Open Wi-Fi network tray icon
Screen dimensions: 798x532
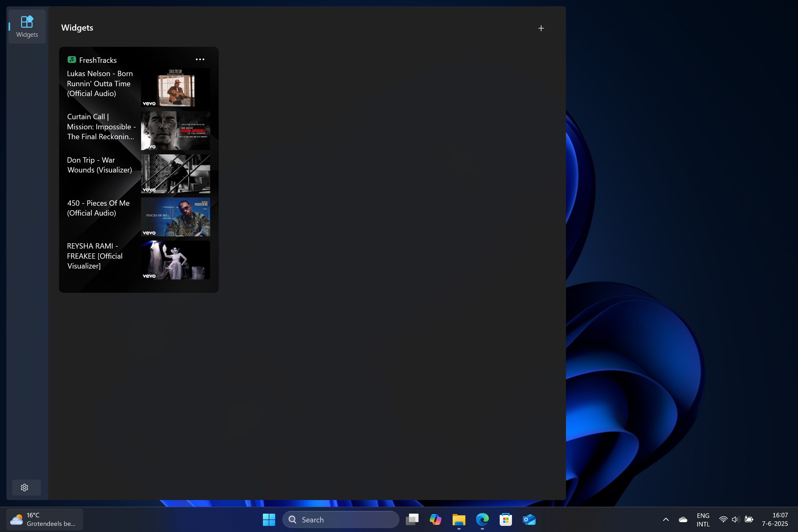(723, 519)
